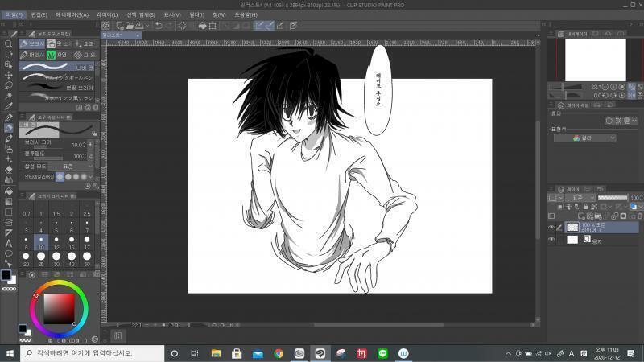Viewport: 644px width, 362px height.
Task: Toggle the lock layer icon in Layers panel
Action: [585, 207]
